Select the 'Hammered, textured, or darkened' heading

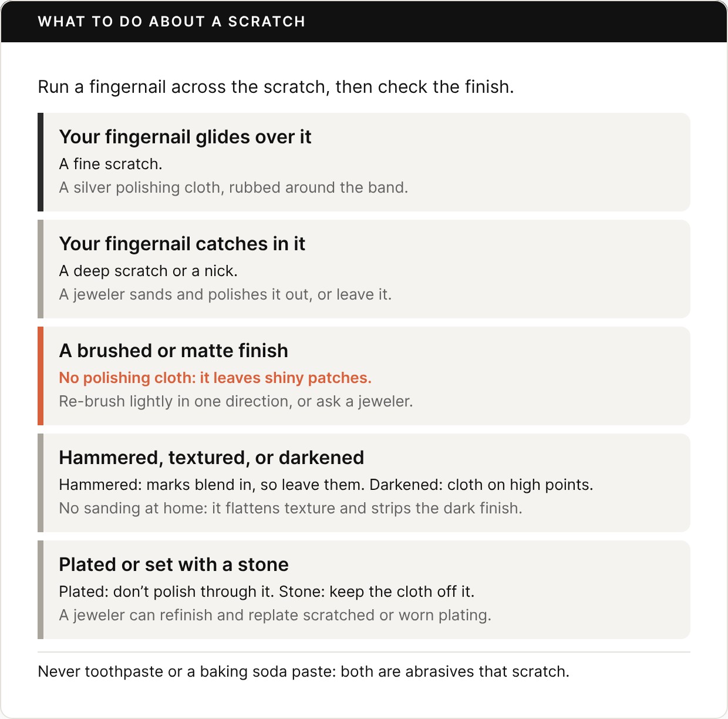211,458
